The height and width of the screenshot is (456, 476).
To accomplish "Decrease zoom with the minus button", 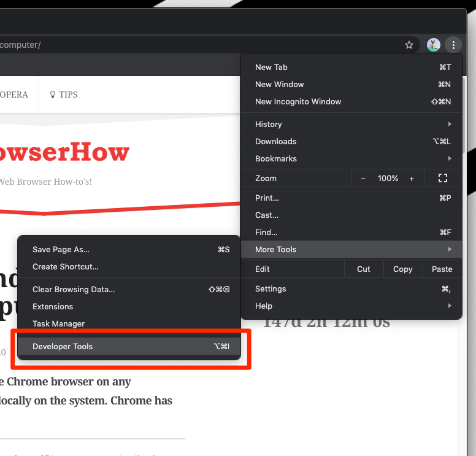I will click(363, 179).
